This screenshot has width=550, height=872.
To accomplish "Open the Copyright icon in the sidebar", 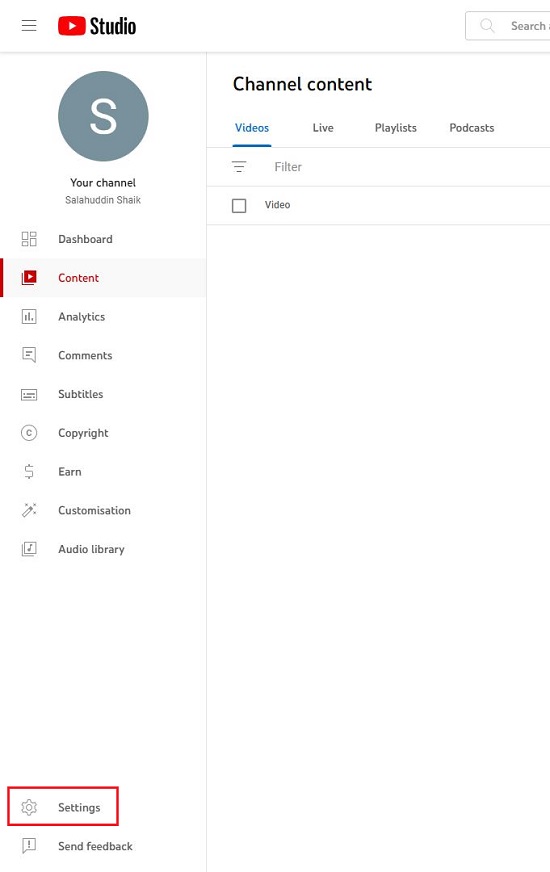I will click(x=29, y=433).
